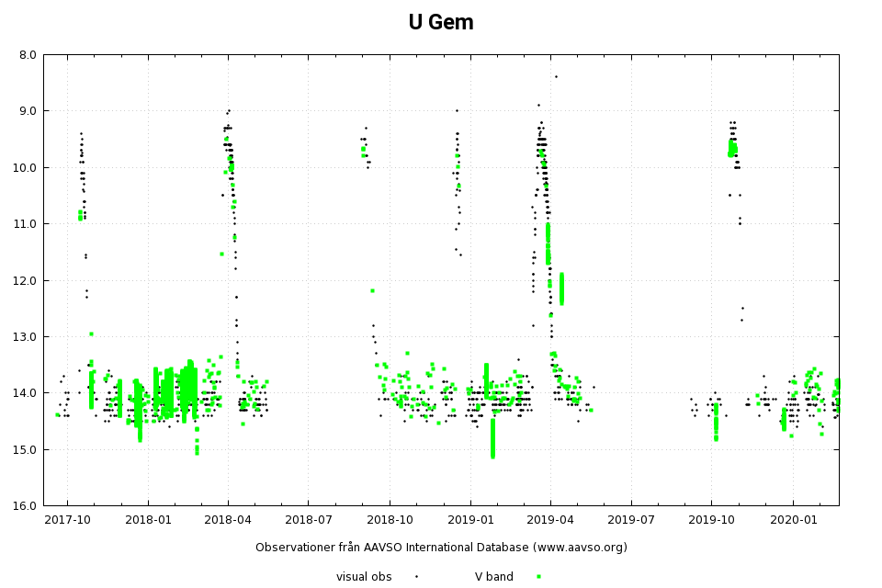
Task: Select the 14.0 y-axis tick label
Action: pos(28,393)
